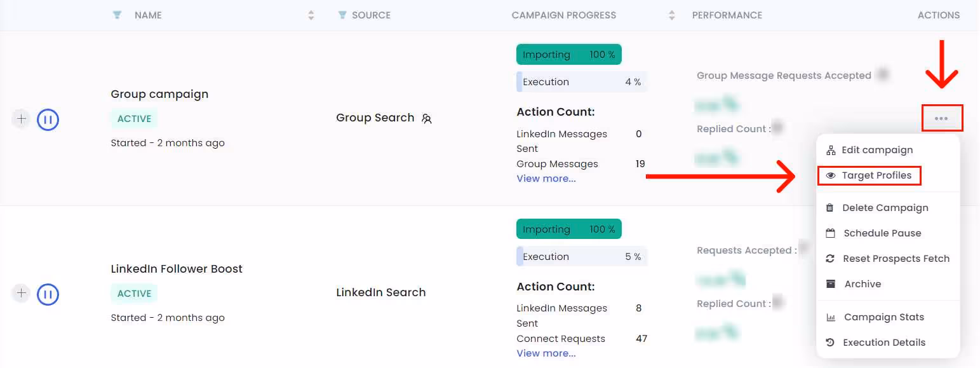Choose Delete Campaign from the menu
Viewport: 980px width, 368px height.
pyautogui.click(x=883, y=207)
